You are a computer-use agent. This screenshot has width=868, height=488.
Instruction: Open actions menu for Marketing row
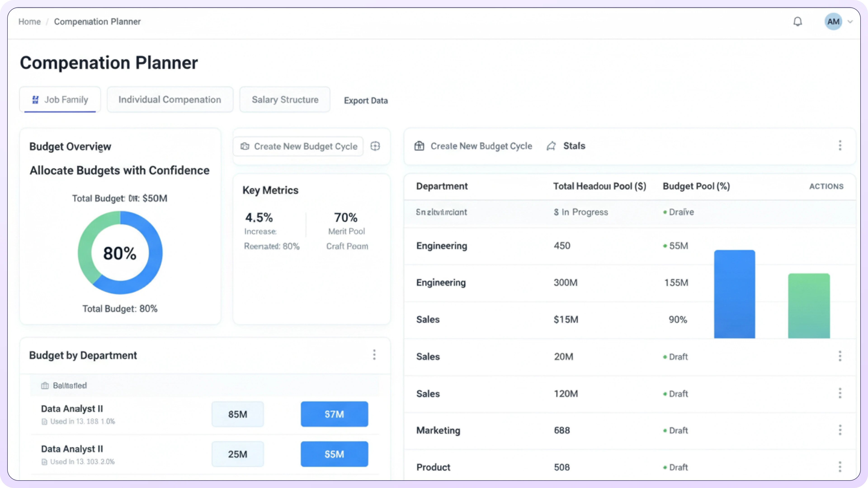tap(840, 430)
